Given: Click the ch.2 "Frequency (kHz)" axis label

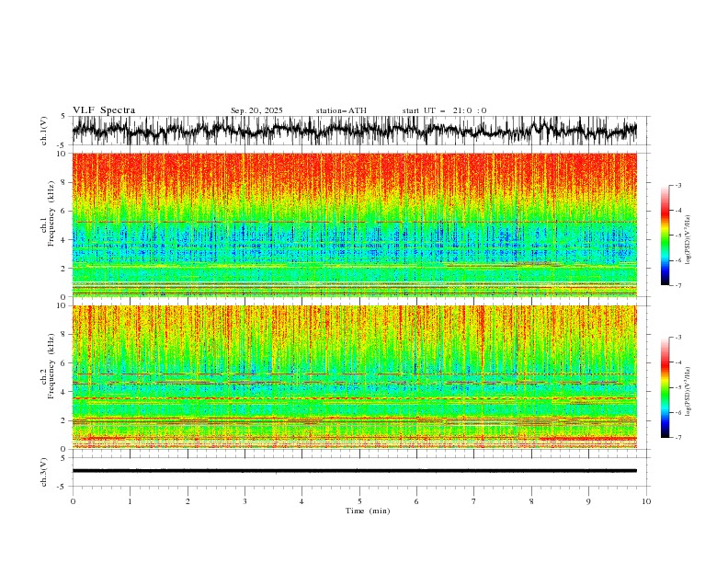Looking at the screenshot, I should pos(51,365).
